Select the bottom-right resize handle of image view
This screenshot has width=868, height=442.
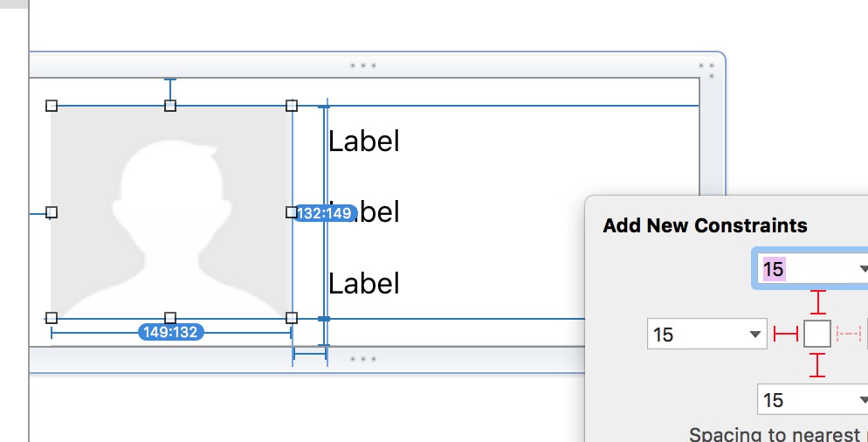coord(292,318)
